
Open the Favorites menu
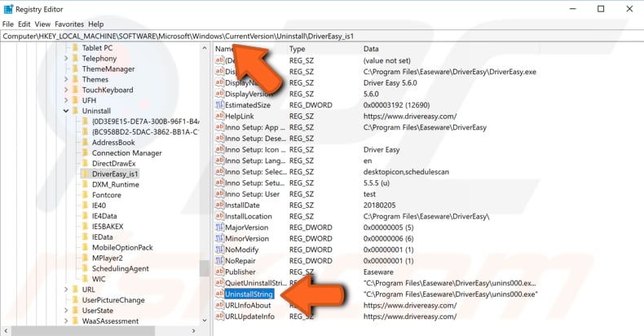pyautogui.click(x=69, y=24)
